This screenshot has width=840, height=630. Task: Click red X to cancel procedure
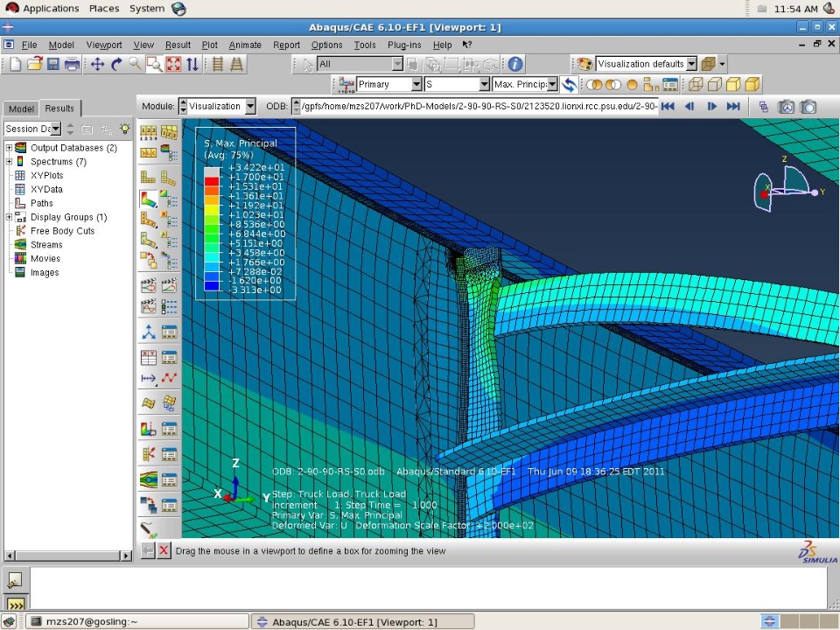[164, 551]
